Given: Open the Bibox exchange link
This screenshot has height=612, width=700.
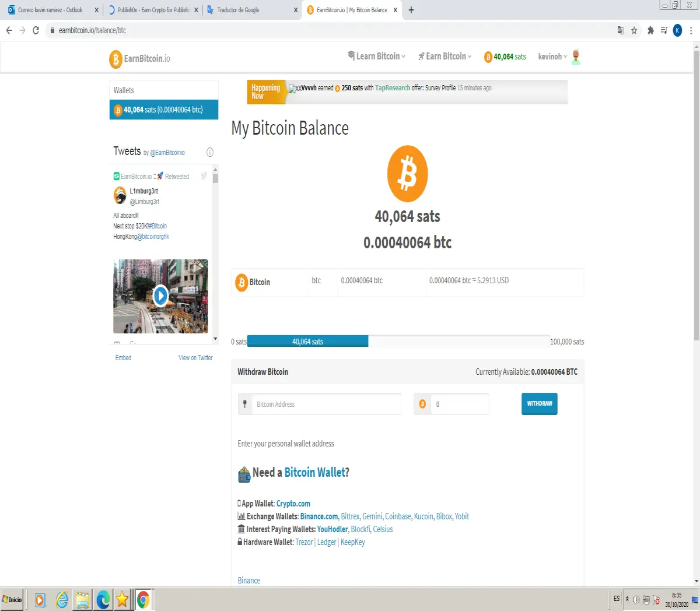Looking at the screenshot, I should [x=444, y=516].
